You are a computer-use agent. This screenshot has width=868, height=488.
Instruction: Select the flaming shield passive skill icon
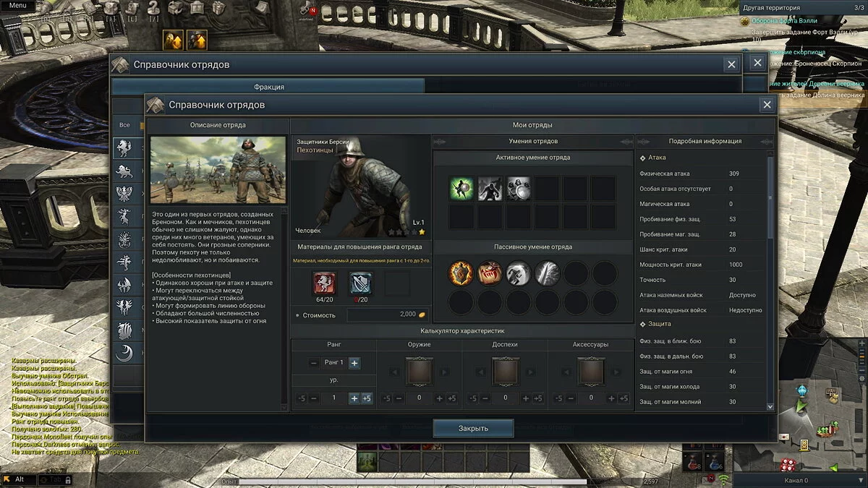point(461,273)
